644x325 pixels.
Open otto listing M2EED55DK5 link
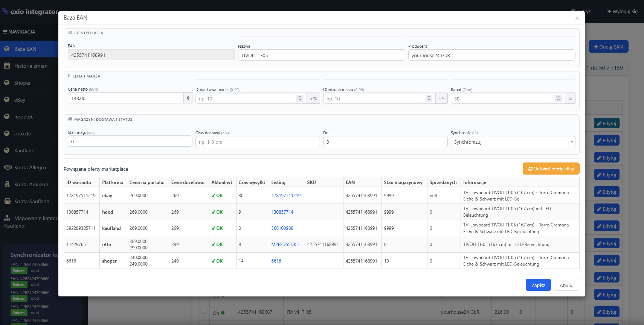coord(285,245)
